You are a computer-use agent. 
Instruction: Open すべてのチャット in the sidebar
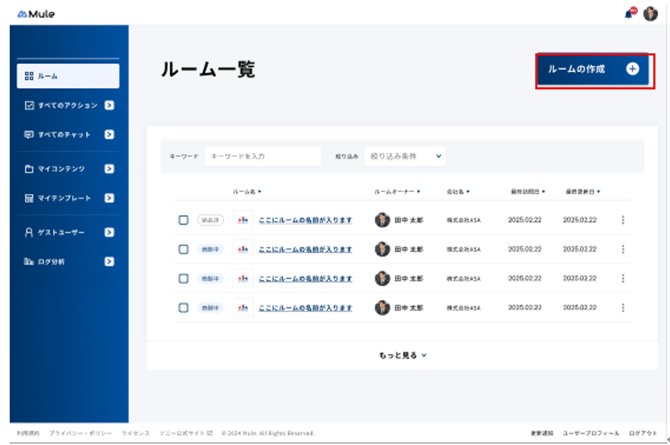[x=68, y=135]
